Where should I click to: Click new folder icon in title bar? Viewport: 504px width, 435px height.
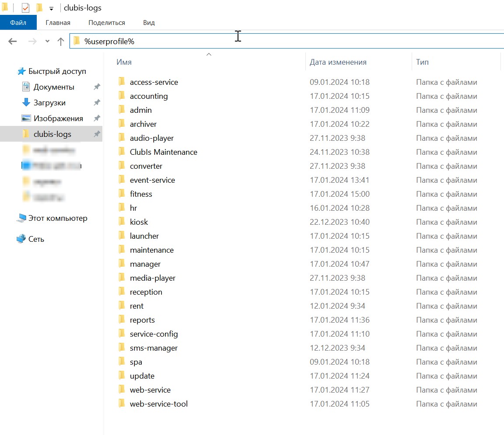[x=39, y=8]
